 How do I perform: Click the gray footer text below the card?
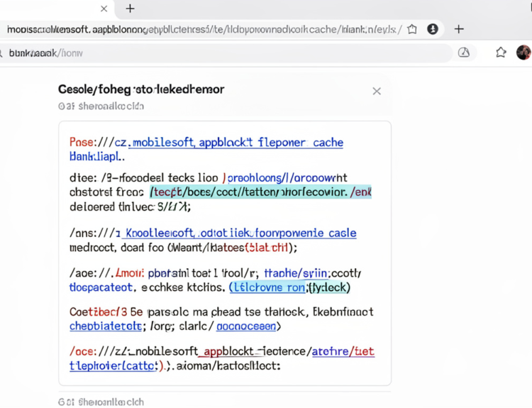(x=101, y=402)
